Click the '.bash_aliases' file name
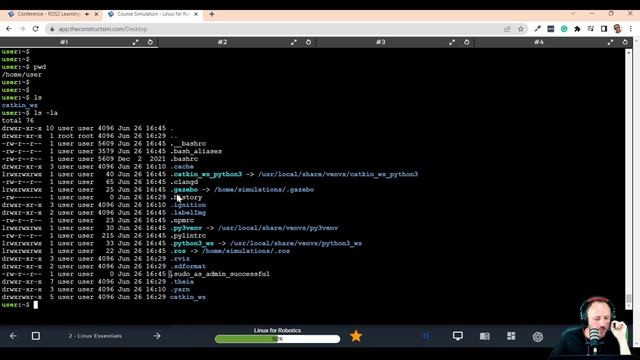This screenshot has height=360, width=640. tap(196, 151)
